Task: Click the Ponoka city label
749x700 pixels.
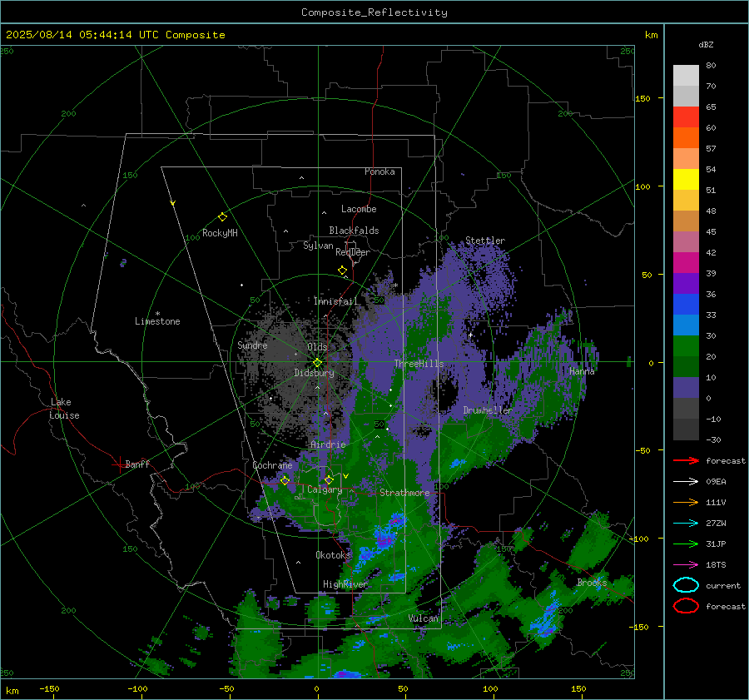Action: point(379,171)
